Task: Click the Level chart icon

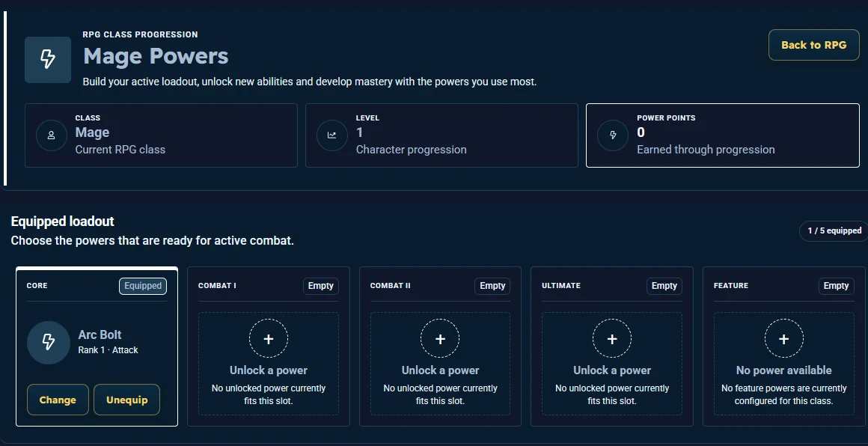Action: click(x=332, y=135)
